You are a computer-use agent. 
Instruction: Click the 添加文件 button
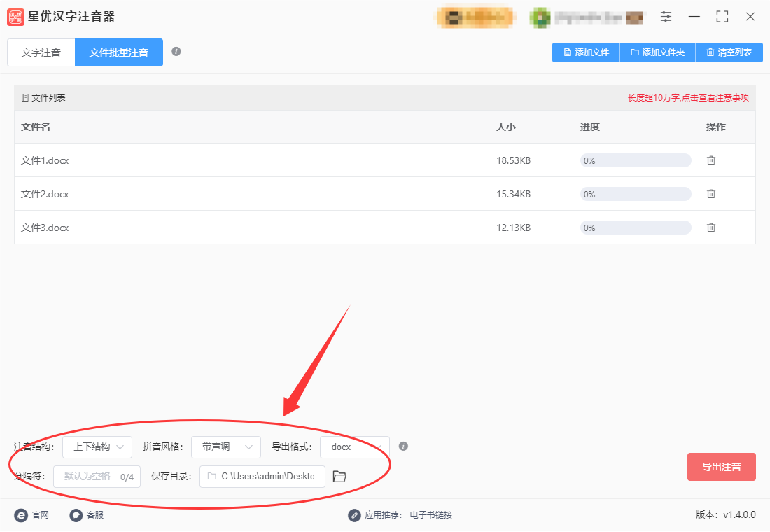(587, 52)
